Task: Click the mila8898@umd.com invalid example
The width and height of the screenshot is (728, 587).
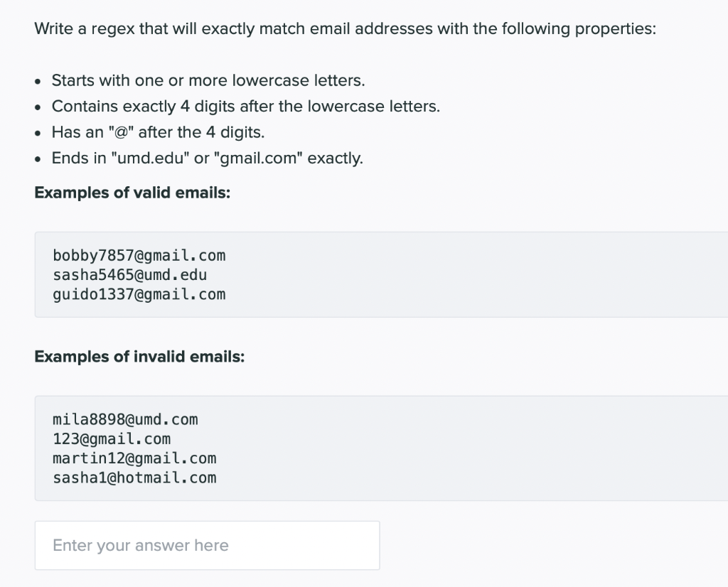Action: click(125, 419)
